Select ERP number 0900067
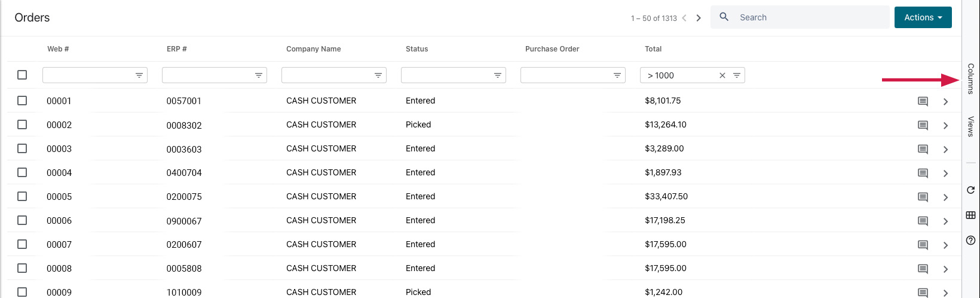This screenshot has height=298, width=980. click(x=184, y=221)
